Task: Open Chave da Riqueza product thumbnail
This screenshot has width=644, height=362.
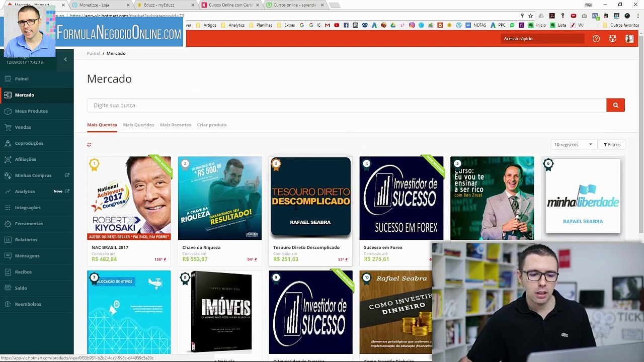Action: tap(220, 198)
